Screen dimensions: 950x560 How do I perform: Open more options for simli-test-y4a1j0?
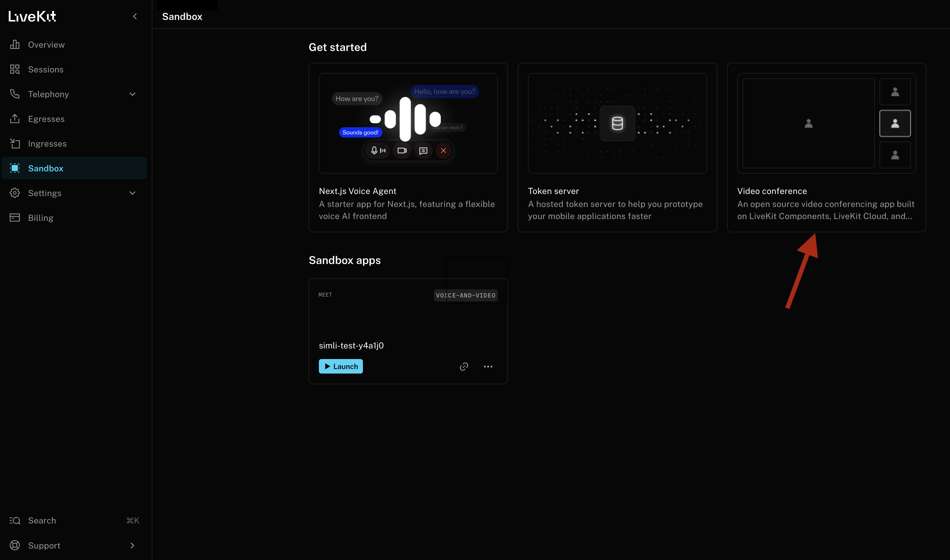pyautogui.click(x=488, y=367)
